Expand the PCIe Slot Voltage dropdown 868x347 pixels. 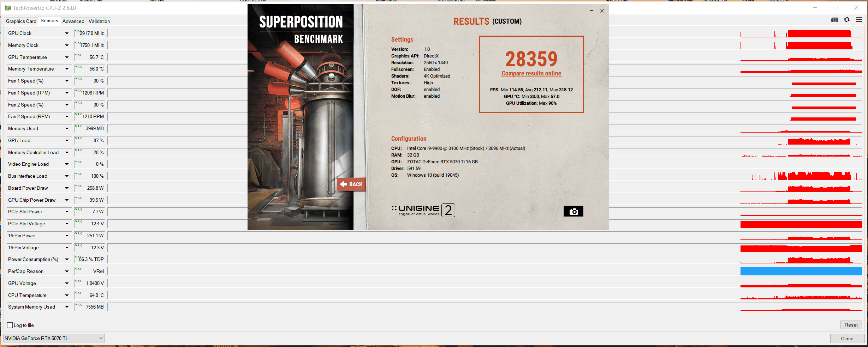pos(67,224)
